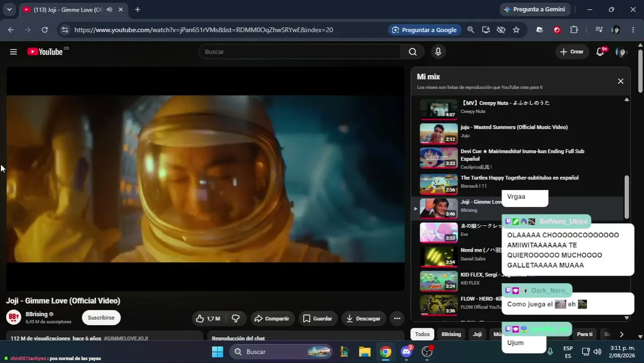Open Chrome profile avatar in toolbar
Viewport: 644px width, 363px height.
(616, 30)
